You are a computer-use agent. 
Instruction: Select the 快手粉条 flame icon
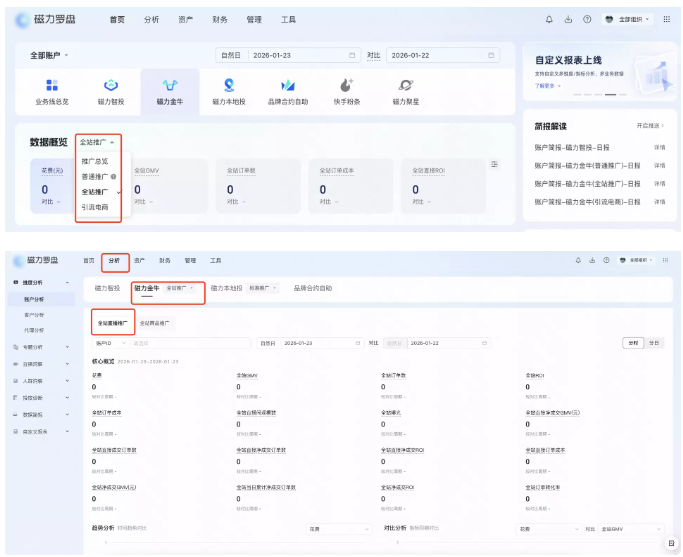347,85
